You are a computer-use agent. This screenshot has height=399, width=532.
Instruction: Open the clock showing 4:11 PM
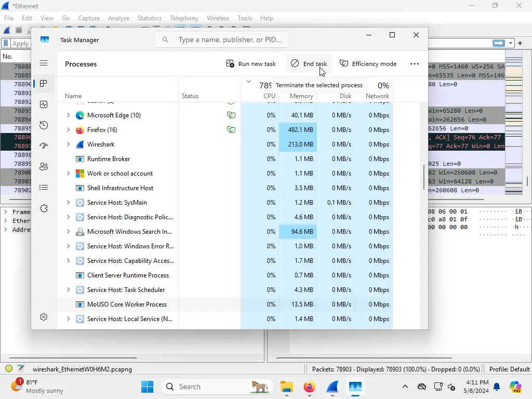(477, 387)
